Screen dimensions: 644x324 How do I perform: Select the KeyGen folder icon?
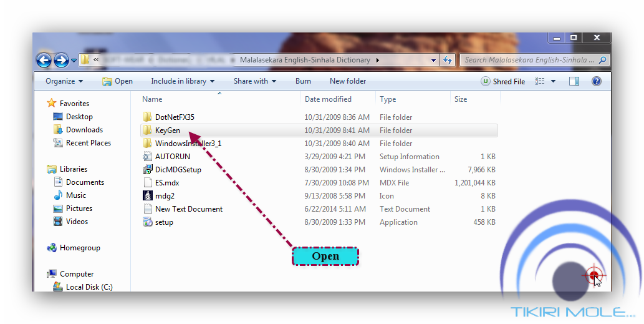pos(148,130)
